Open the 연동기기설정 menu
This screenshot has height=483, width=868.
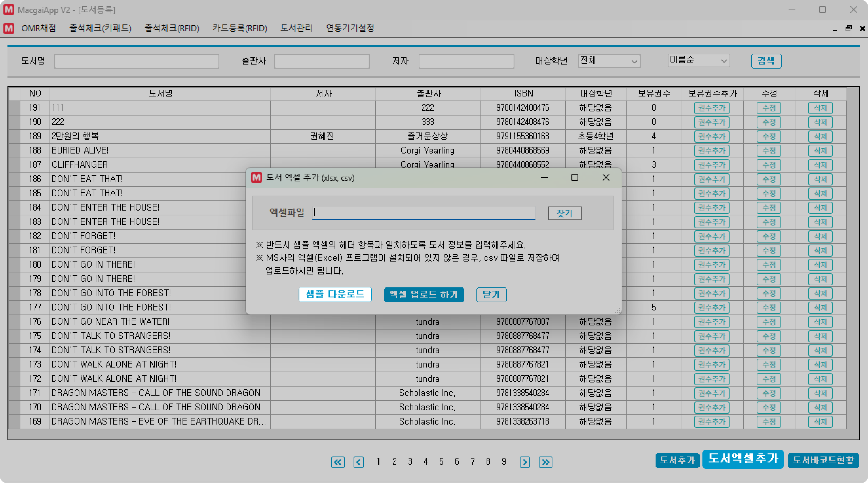tap(350, 28)
